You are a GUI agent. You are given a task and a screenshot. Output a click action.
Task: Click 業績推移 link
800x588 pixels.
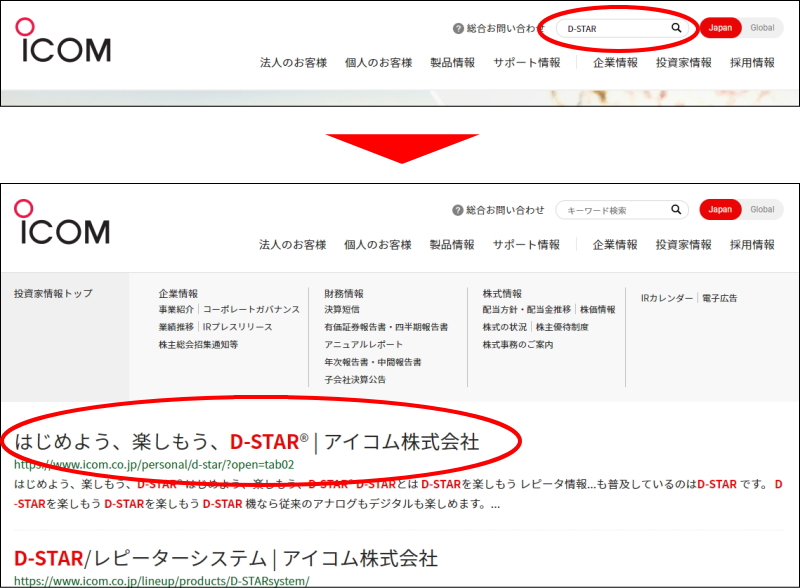tap(176, 327)
